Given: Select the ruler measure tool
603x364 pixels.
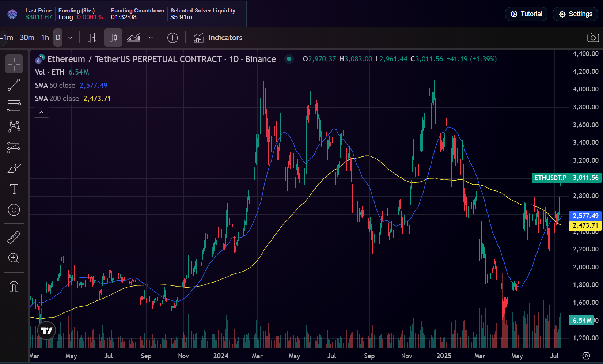Looking at the screenshot, I should pyautogui.click(x=14, y=238).
